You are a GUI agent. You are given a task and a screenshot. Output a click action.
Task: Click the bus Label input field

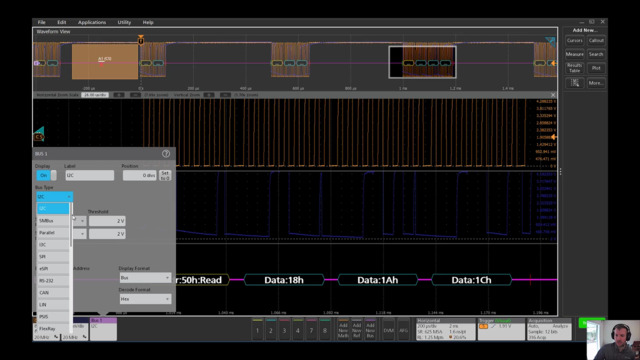pyautogui.click(x=90, y=175)
